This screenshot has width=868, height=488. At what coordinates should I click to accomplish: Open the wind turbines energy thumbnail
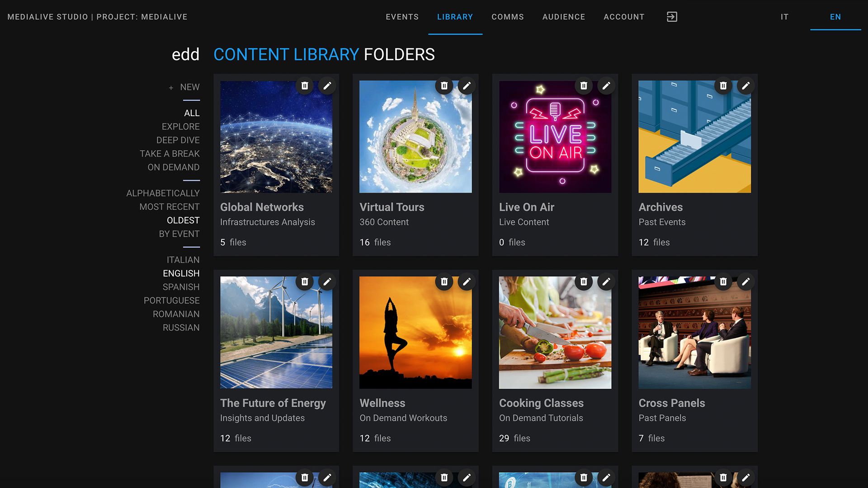pyautogui.click(x=276, y=333)
